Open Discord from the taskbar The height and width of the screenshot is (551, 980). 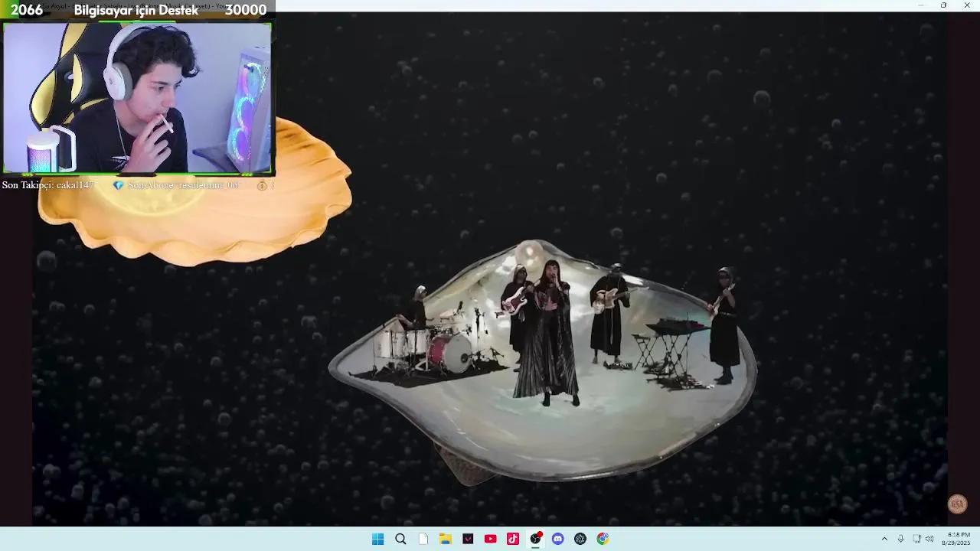tap(558, 539)
